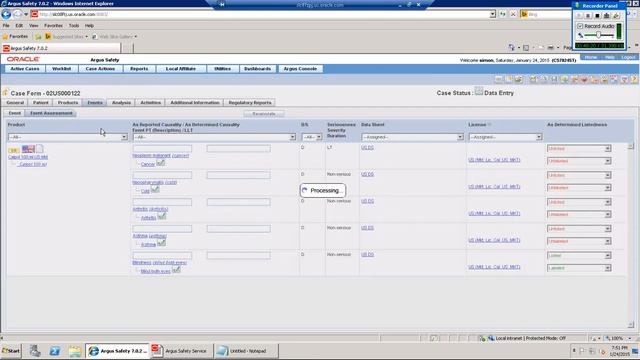Image resolution: width=640 pixels, height=360 pixels.
Task: Click the US flag icon under Product
Action: tap(28, 149)
